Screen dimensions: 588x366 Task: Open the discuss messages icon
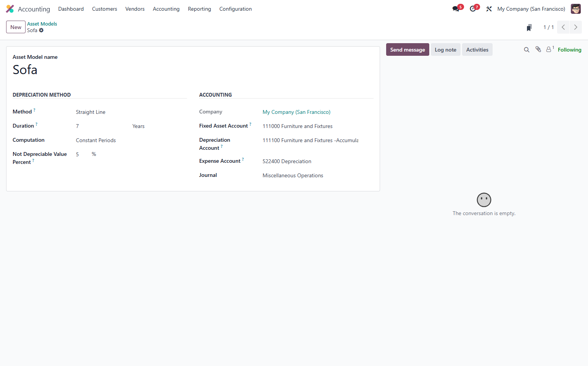(x=456, y=9)
